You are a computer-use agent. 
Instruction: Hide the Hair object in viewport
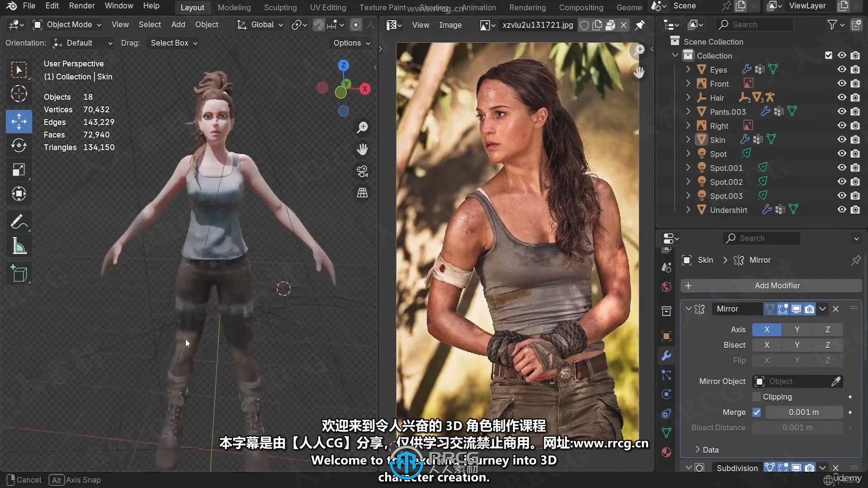(842, 98)
